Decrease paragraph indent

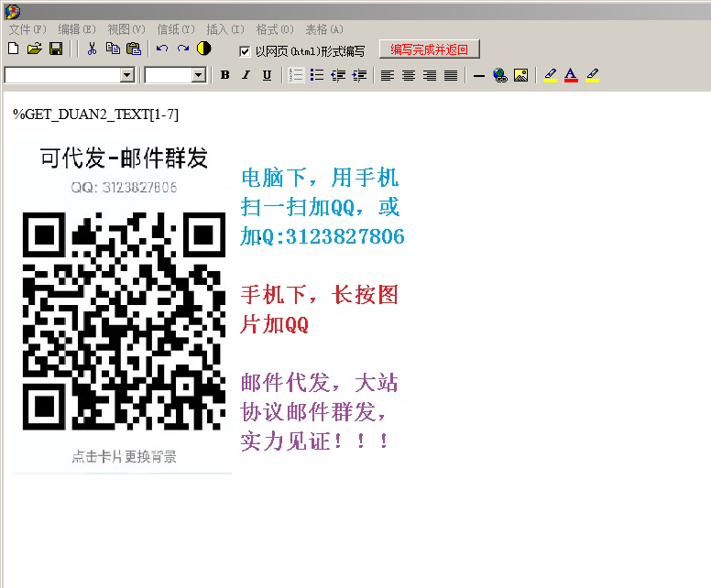click(338, 75)
